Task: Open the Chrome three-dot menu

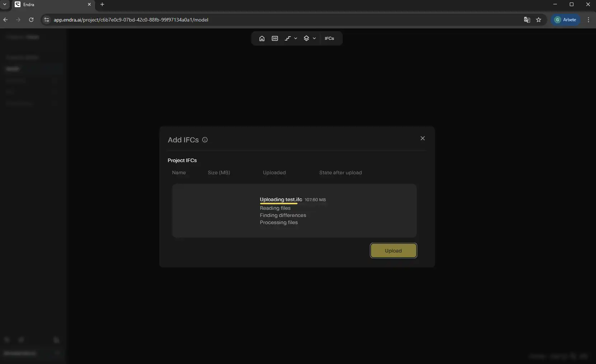Action: click(588, 20)
